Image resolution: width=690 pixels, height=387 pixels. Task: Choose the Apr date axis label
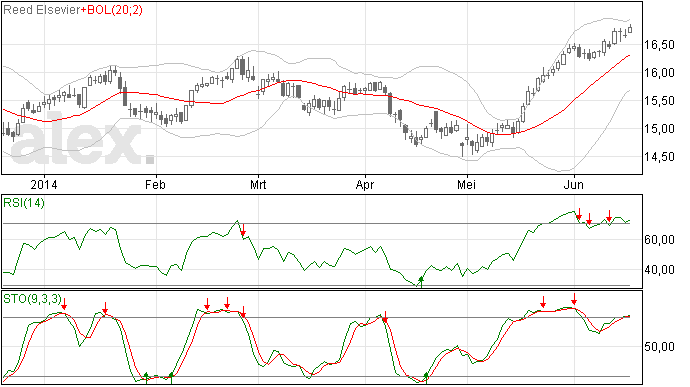(x=365, y=184)
